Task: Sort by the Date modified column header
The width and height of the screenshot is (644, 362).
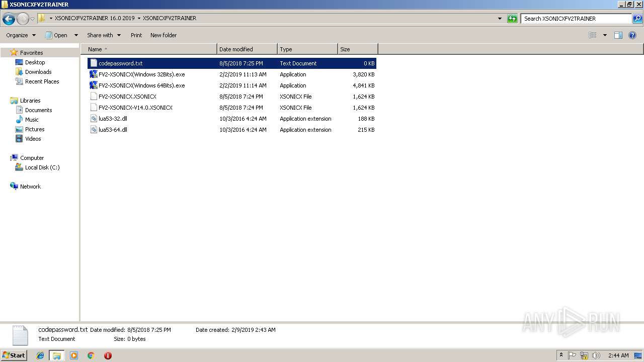Action: point(247,49)
